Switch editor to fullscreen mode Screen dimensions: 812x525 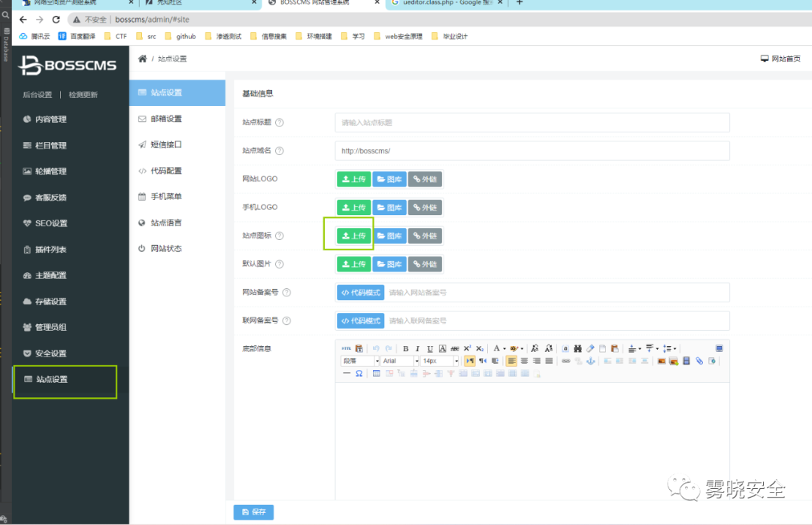pos(720,348)
